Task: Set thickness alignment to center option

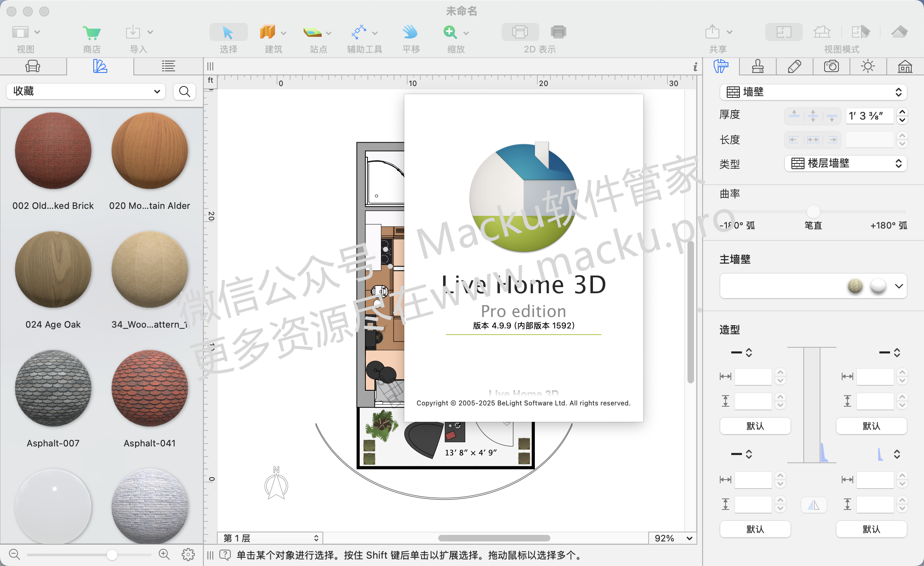Action: [x=813, y=116]
